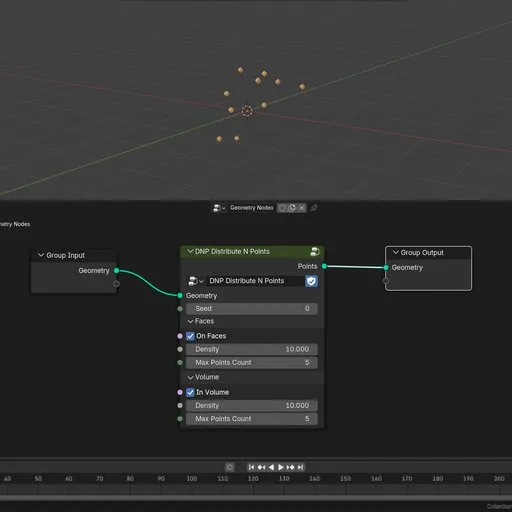Unlink the Geometry Nodes group with X
This screenshot has width=512, height=512.
pos(301,208)
